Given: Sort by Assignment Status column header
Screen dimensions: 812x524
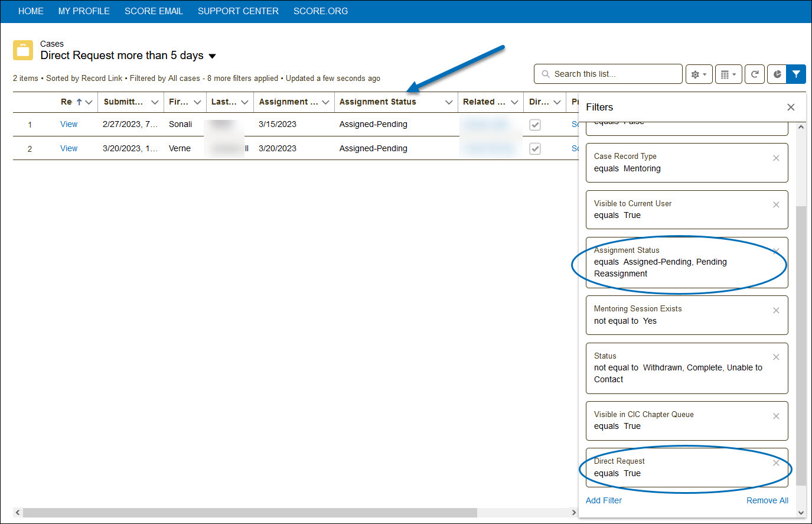Looking at the screenshot, I should click(377, 102).
